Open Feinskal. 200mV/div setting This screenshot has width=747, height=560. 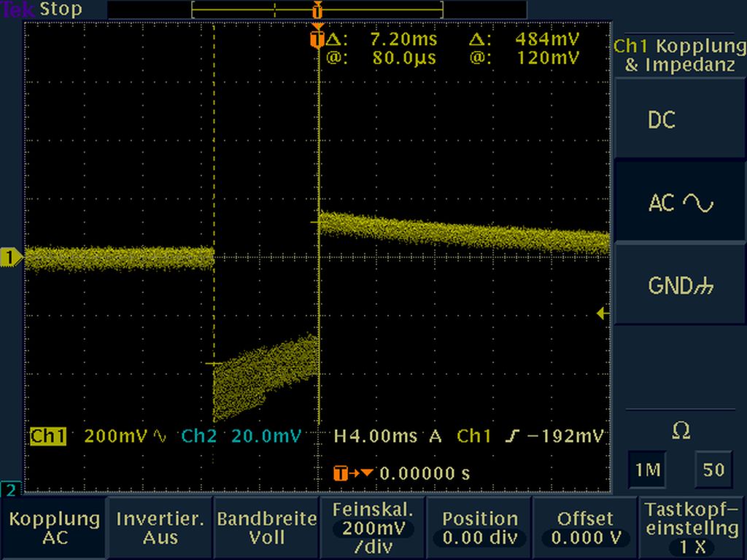(x=373, y=528)
